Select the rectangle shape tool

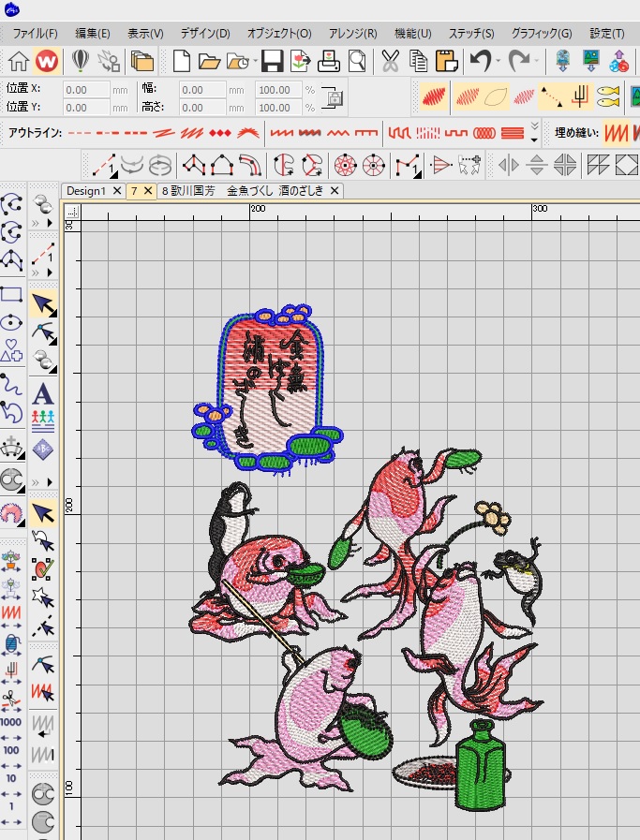click(x=12, y=295)
